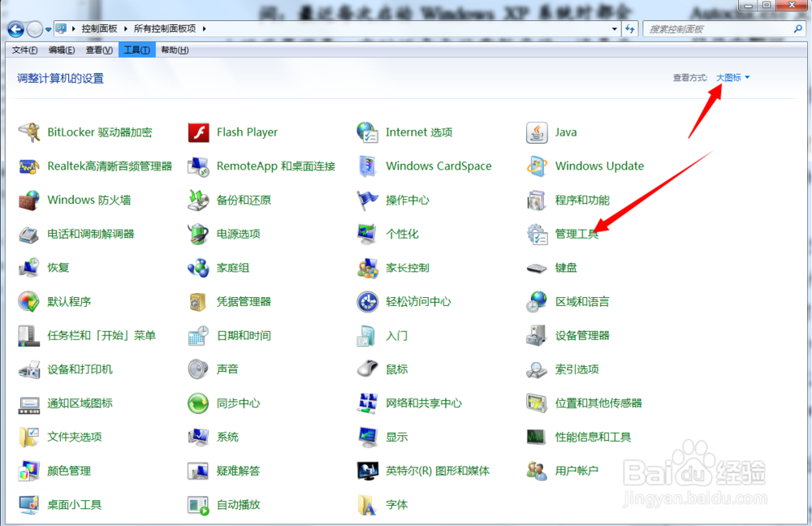This screenshot has width=812, height=526.
Task: Open Internet 选项 icon
Action: click(x=368, y=132)
